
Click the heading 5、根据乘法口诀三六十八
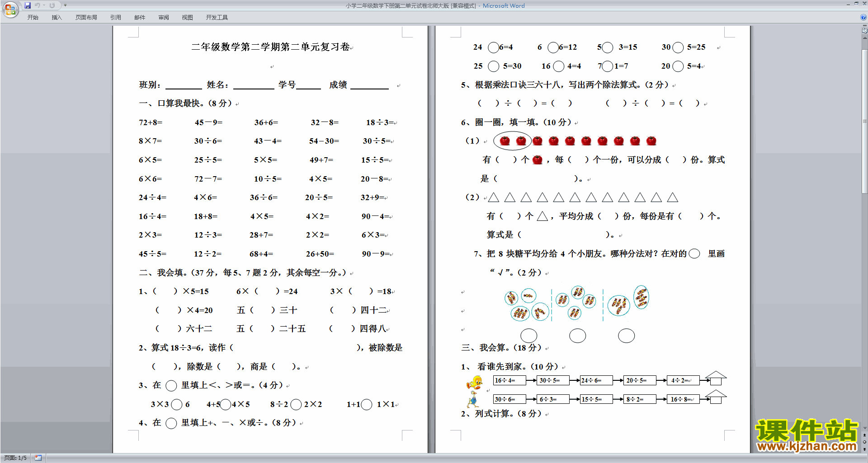(565, 85)
